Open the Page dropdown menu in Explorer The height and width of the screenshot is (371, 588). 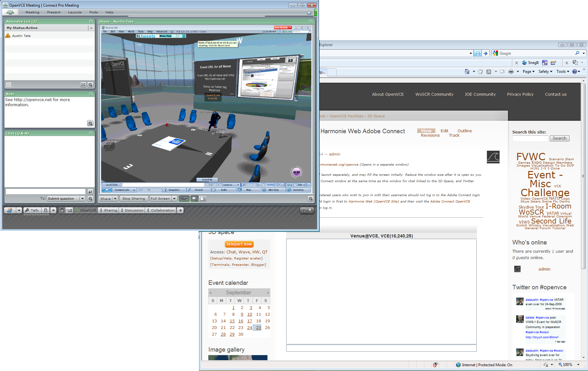tap(529, 72)
